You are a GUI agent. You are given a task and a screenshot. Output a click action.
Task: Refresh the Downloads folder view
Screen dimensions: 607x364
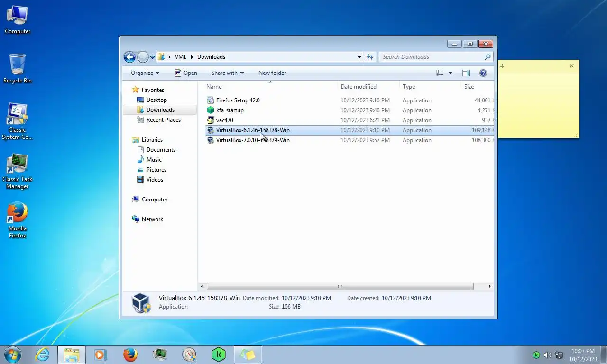point(370,57)
